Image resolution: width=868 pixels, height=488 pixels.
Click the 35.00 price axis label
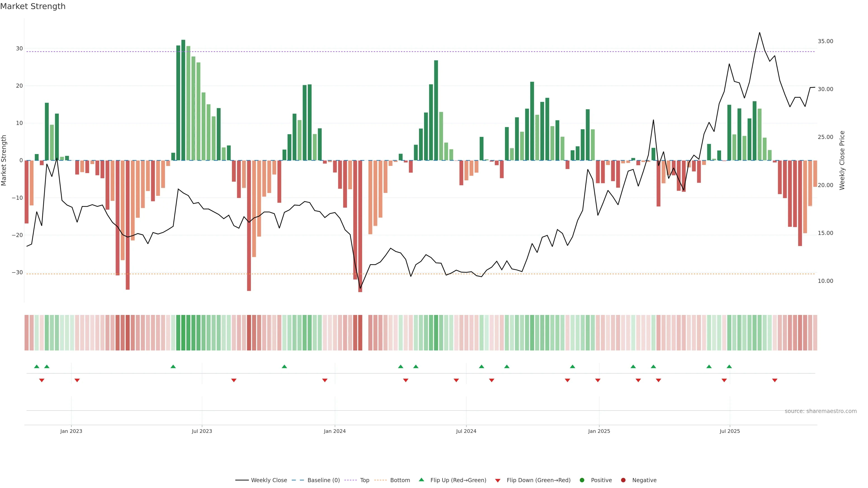[825, 41]
